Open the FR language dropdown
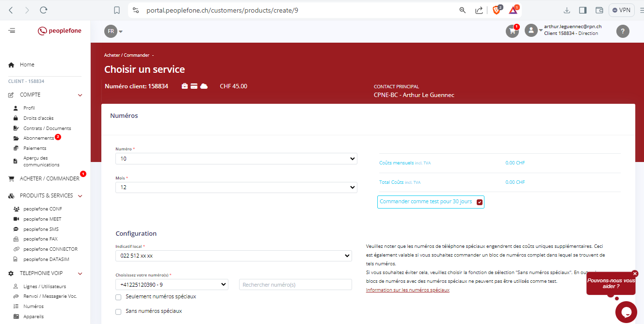The height and width of the screenshot is (324, 644). (113, 31)
